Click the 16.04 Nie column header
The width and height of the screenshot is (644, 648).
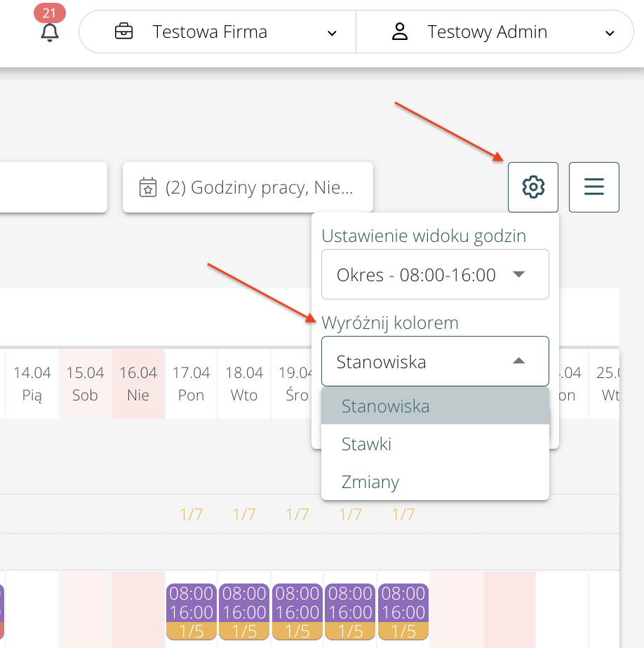pyautogui.click(x=138, y=384)
